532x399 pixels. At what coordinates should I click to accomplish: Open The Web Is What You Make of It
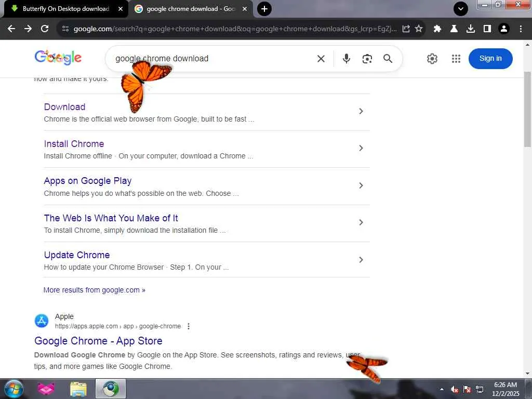pyautogui.click(x=111, y=218)
